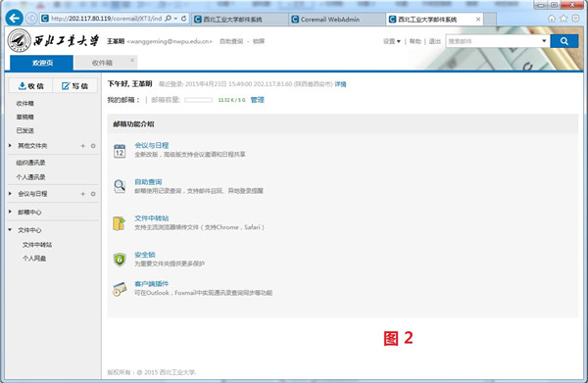
Task: Open settings gear beside 会议与日程 sidebar
Action: point(93,194)
